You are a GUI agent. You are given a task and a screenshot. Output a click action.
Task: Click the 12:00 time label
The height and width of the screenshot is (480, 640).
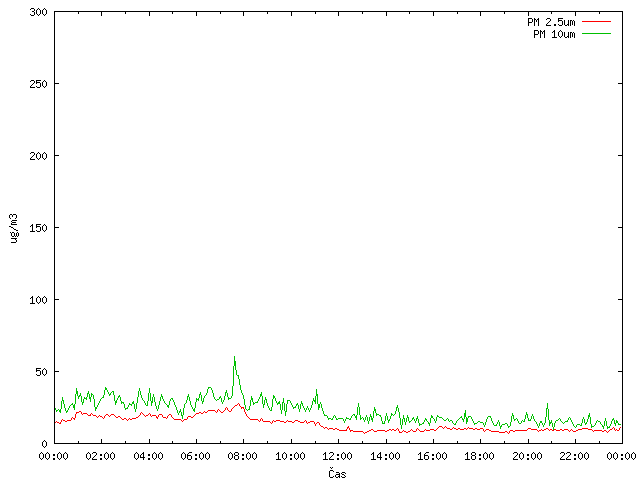click(x=338, y=456)
